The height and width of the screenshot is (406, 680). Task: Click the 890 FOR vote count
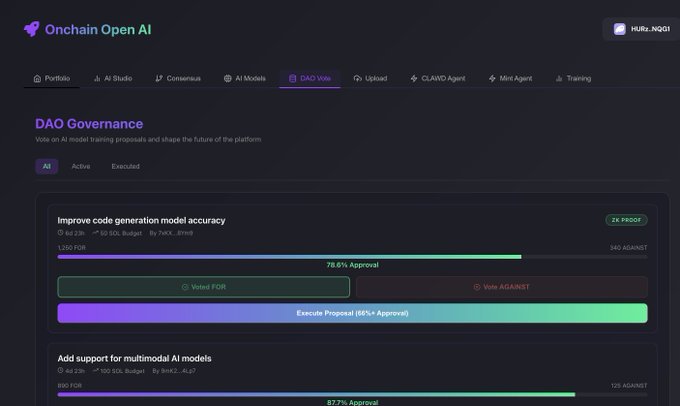(69, 386)
